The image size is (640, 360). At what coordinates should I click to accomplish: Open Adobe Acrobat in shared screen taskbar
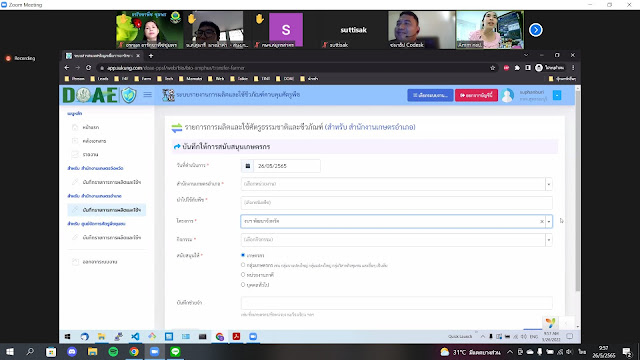[x=236, y=337]
